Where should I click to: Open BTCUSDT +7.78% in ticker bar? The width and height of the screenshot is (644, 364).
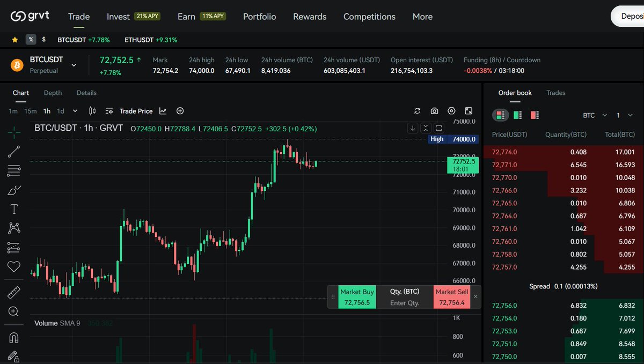[84, 40]
